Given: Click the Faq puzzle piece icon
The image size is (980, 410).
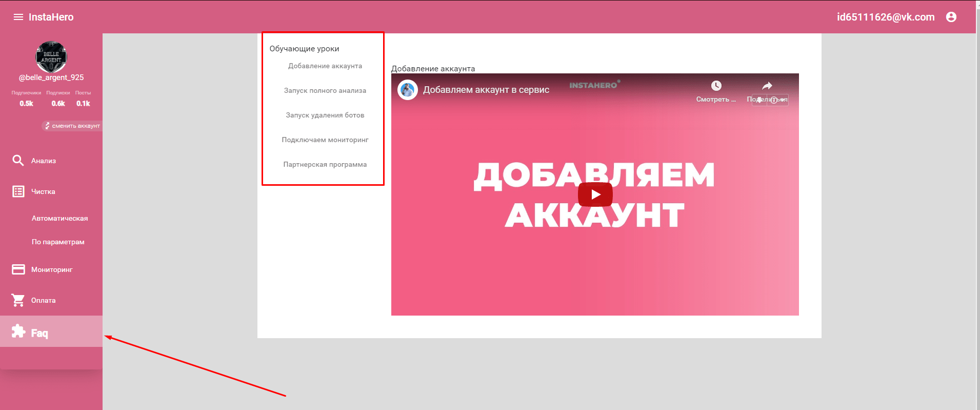Looking at the screenshot, I should 18,331.
